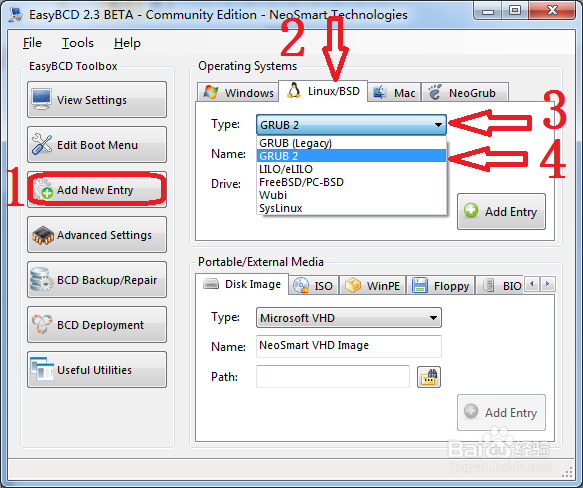Pick FreeBSD/PC-BSD in the type list

351,182
